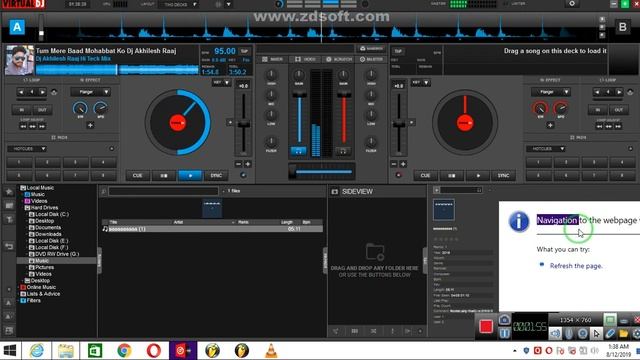This screenshot has height=360, width=640.
Task: Set loop OUT point on left deck
Action: (42, 110)
